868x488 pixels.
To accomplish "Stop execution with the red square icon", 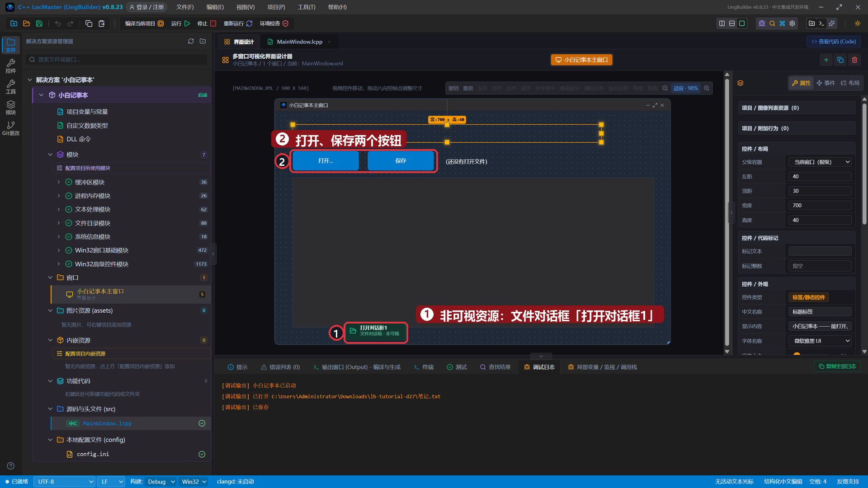I will (x=213, y=23).
